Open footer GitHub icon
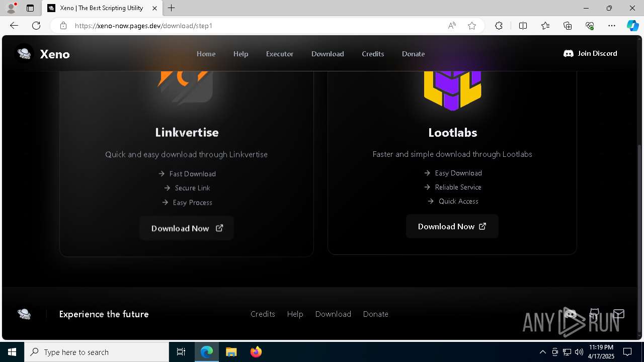This screenshot has width=644, height=362. point(595,314)
